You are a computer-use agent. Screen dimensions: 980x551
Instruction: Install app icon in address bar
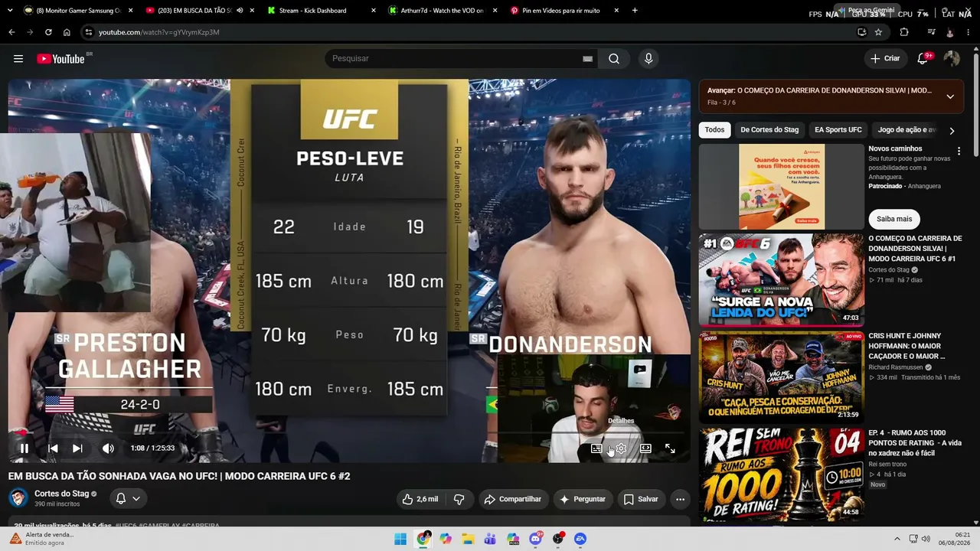pos(861,32)
